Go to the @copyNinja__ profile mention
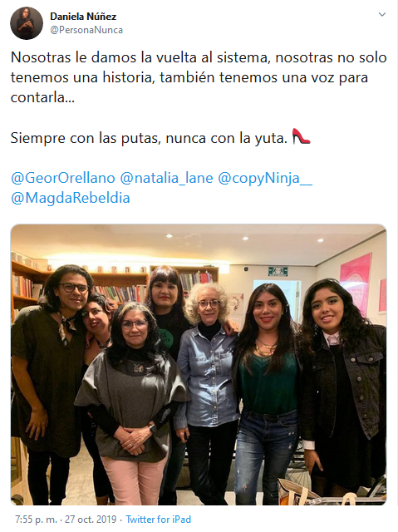The height and width of the screenshot is (532, 398). pyautogui.click(x=265, y=178)
